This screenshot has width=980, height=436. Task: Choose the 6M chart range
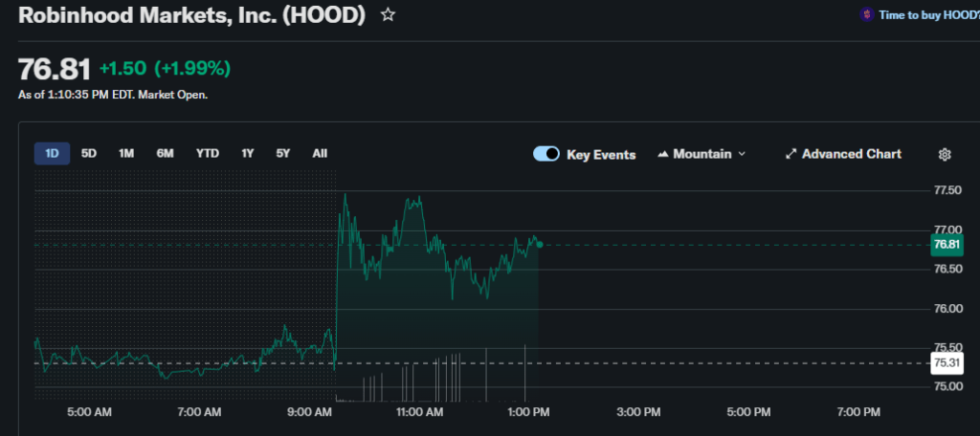[165, 153]
